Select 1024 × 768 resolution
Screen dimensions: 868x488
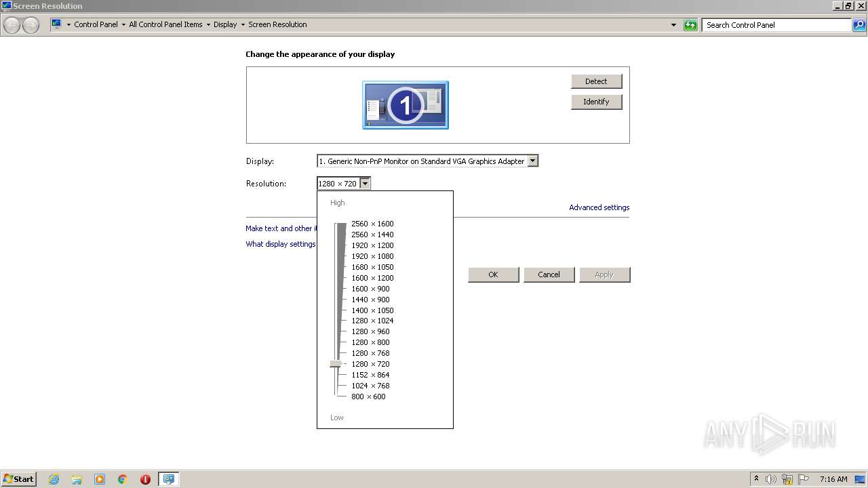pos(370,386)
